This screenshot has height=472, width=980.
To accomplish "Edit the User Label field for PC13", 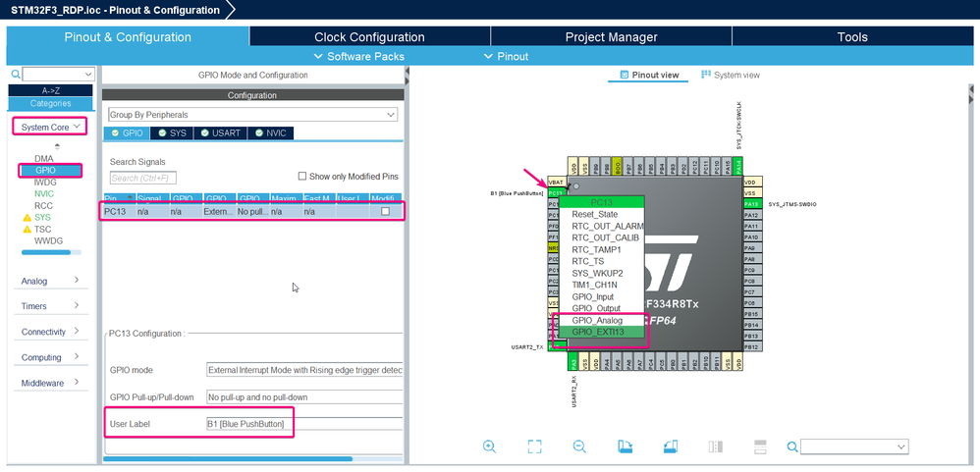I will pos(304,425).
